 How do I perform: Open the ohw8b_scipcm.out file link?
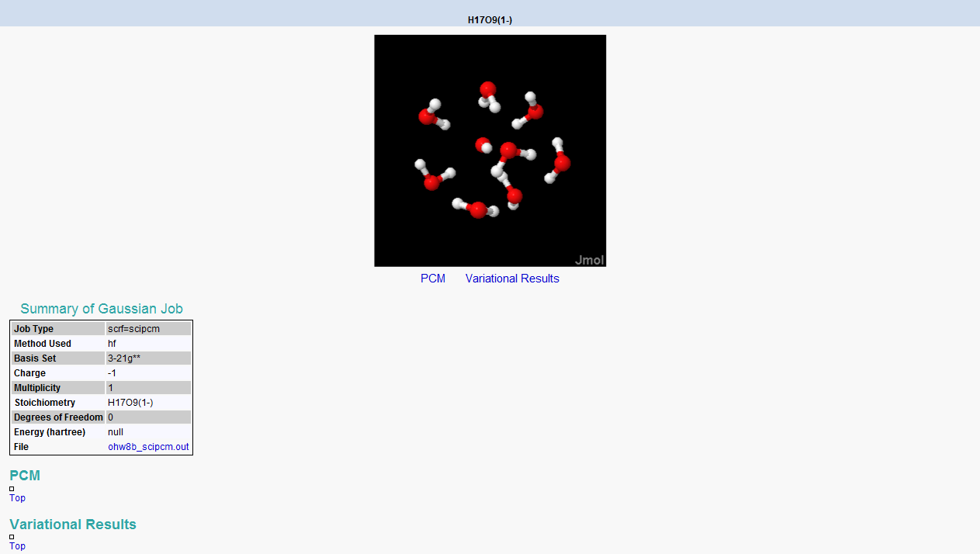(x=148, y=446)
